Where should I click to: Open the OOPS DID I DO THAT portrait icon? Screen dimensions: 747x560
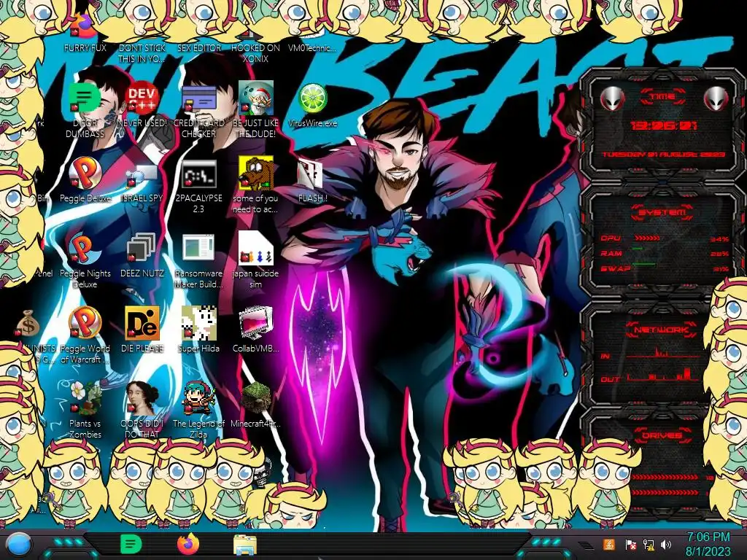coord(142,398)
